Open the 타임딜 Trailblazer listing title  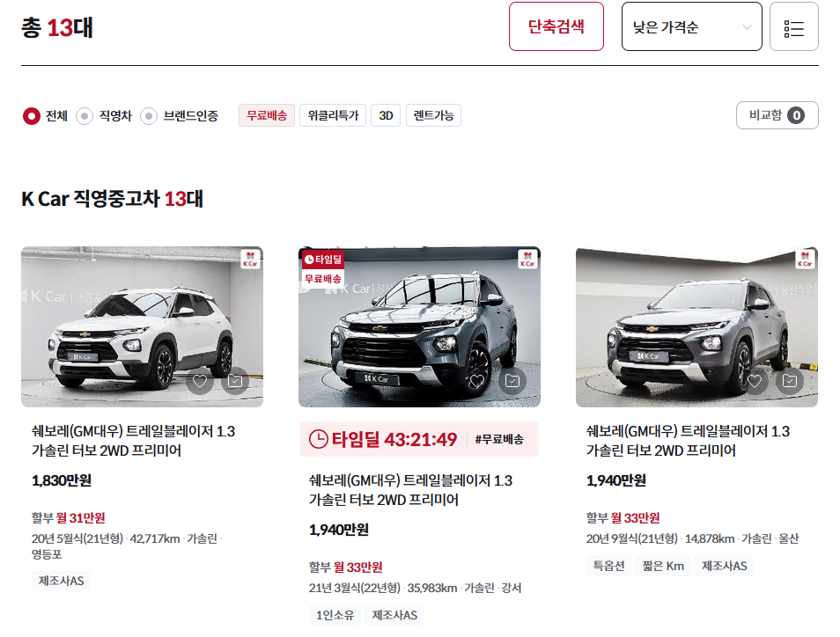pos(410,490)
